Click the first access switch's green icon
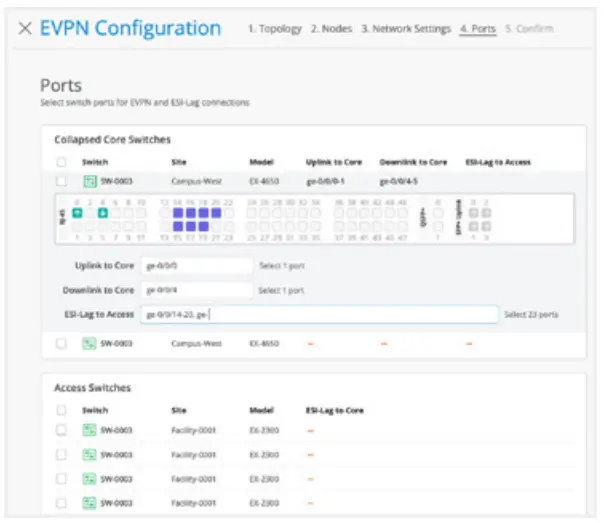The image size is (604, 523). tap(89, 430)
